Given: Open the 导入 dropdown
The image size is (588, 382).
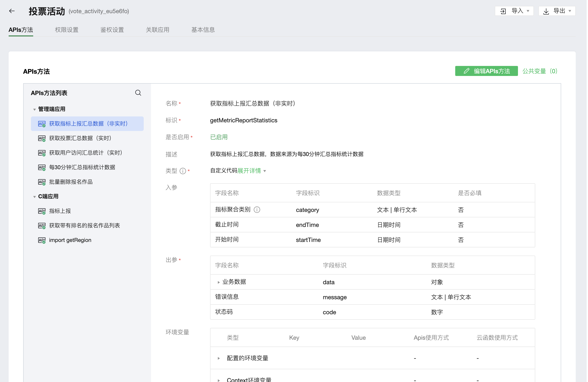Looking at the screenshot, I should coord(514,11).
